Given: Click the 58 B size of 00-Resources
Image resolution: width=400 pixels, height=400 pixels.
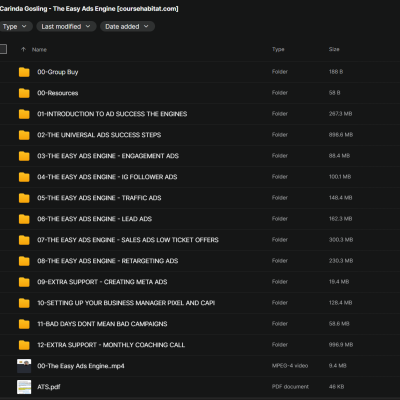Looking at the screenshot, I should pyautogui.click(x=334, y=93).
